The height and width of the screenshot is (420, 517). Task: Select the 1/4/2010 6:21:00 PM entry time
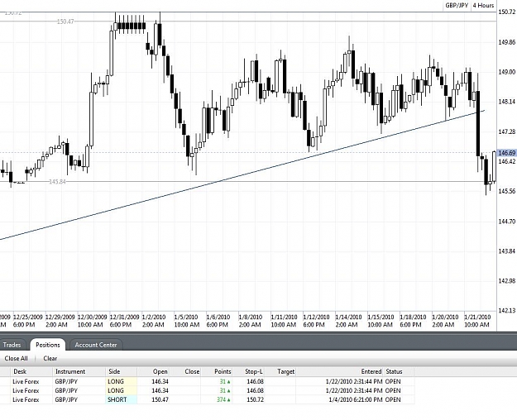[356, 399]
